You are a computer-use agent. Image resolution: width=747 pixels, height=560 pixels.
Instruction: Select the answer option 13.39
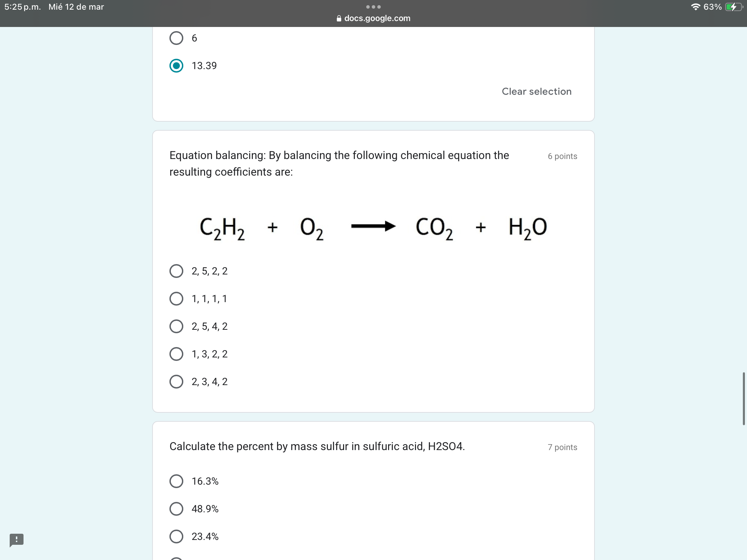176,66
